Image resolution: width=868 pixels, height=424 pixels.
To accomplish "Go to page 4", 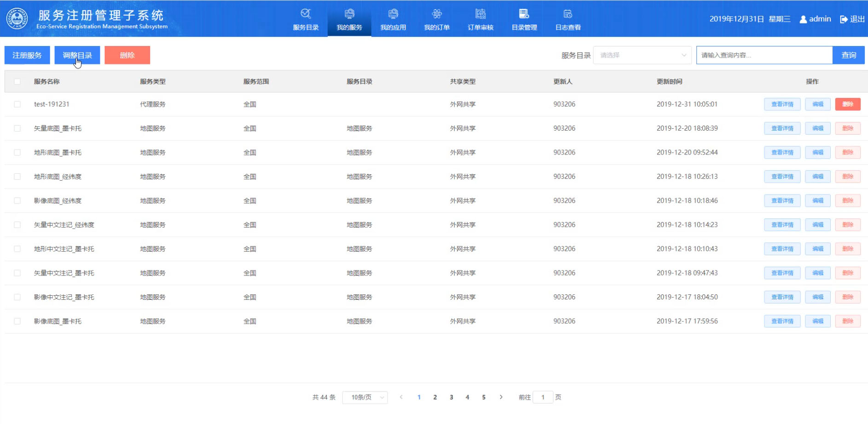I will pos(468,397).
